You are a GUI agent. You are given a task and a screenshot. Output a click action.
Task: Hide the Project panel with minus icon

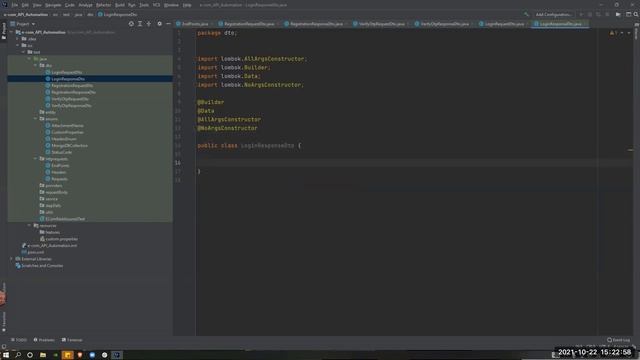[x=168, y=24]
